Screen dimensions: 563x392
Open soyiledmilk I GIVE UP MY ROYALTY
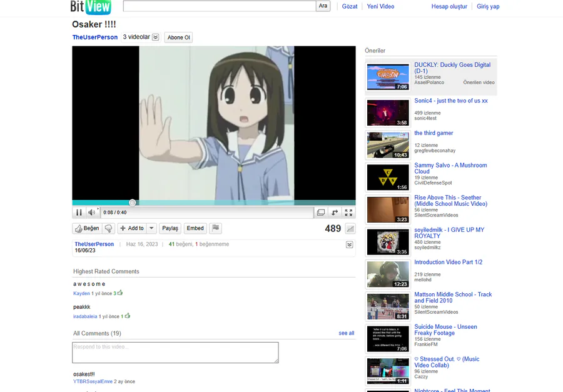pos(449,233)
